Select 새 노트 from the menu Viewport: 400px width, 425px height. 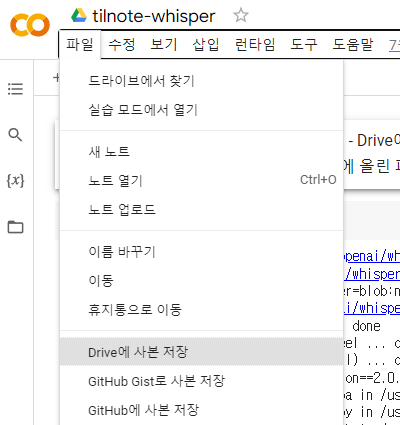click(201, 152)
